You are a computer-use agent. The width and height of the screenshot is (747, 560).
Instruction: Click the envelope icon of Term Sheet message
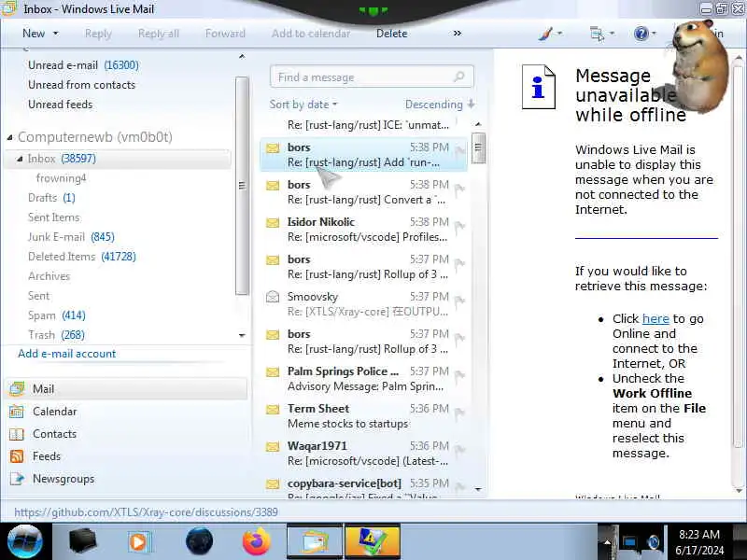[273, 409]
